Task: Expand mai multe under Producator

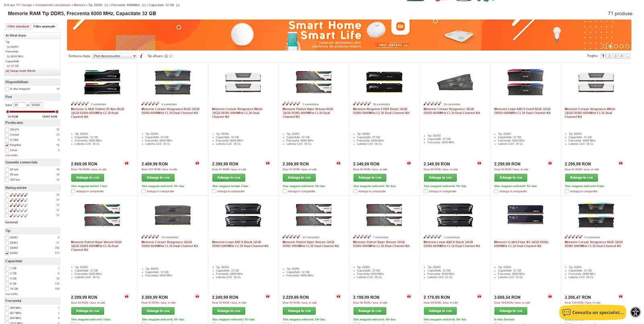Action: 12,155
